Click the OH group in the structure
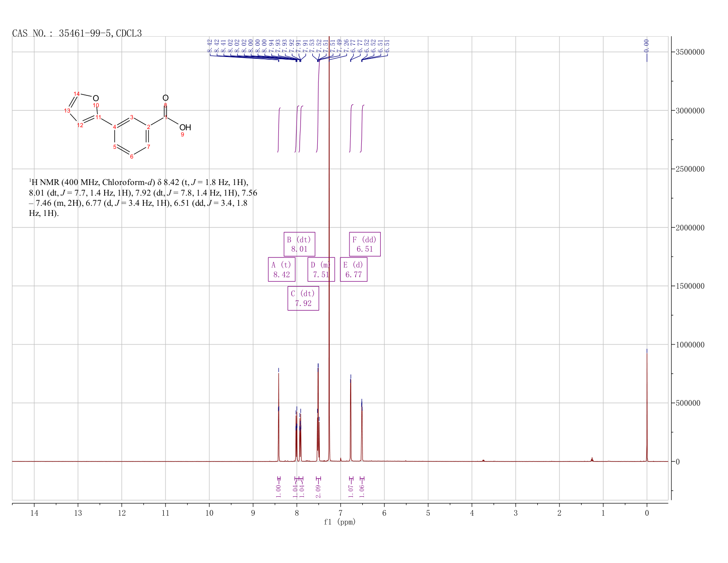 (185, 128)
